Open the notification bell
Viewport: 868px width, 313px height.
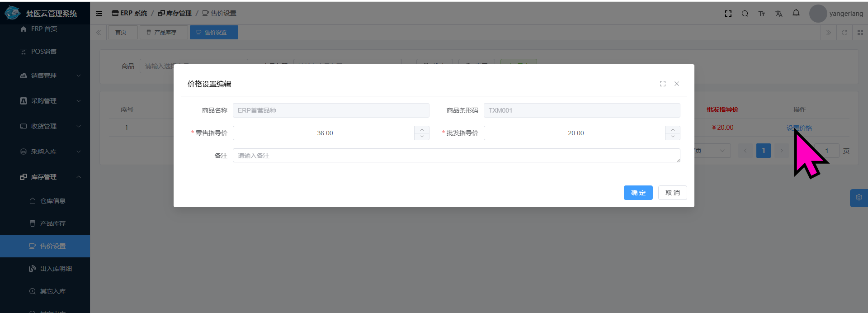(x=796, y=13)
